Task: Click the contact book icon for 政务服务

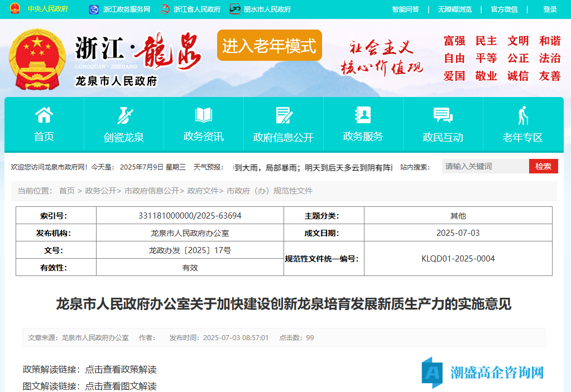Action: [363, 115]
